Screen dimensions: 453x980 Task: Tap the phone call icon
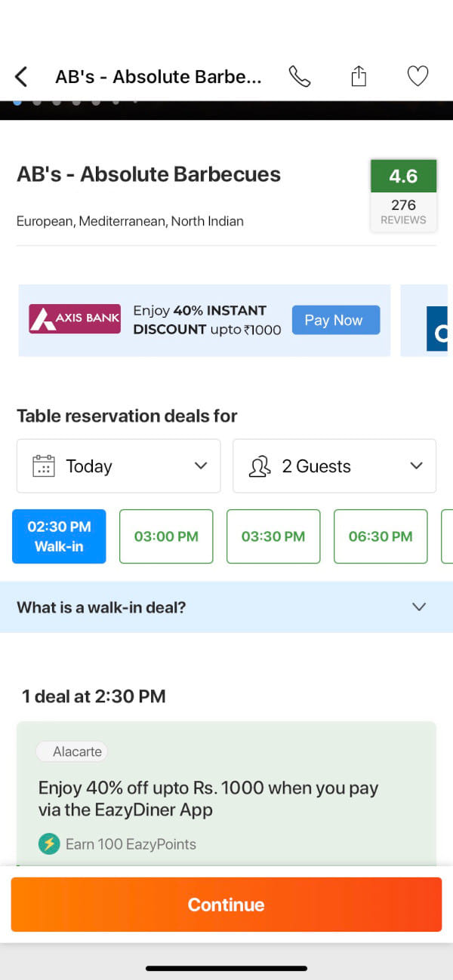pyautogui.click(x=300, y=76)
